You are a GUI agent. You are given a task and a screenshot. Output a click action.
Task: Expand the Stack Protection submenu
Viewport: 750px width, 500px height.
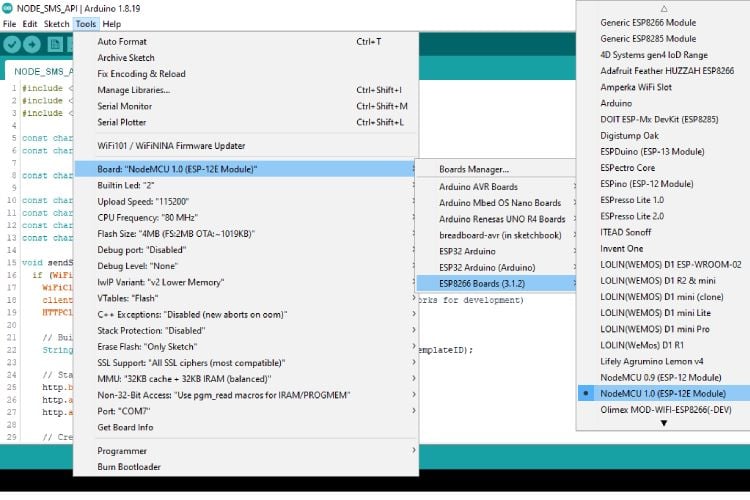[x=246, y=331]
